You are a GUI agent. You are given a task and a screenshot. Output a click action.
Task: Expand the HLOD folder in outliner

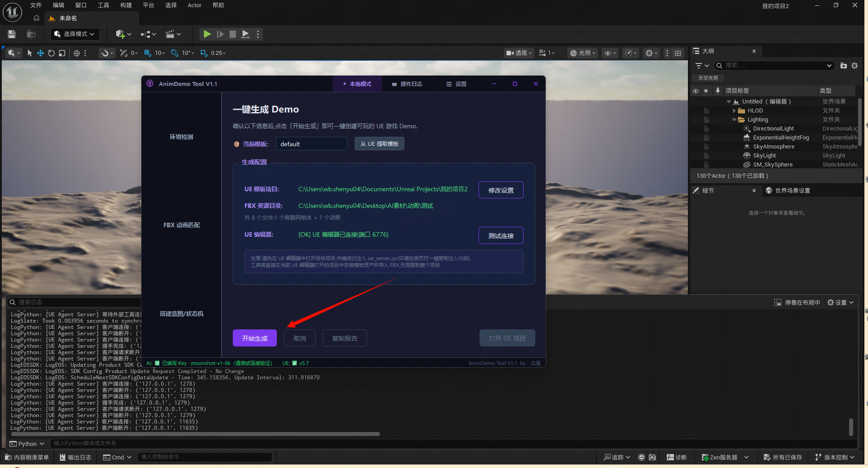pos(734,111)
